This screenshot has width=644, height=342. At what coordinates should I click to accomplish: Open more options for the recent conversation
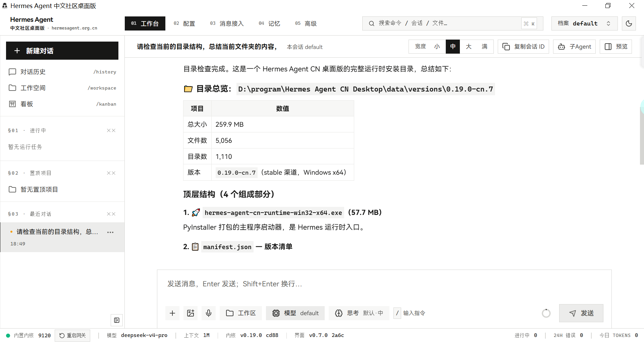pyautogui.click(x=110, y=232)
